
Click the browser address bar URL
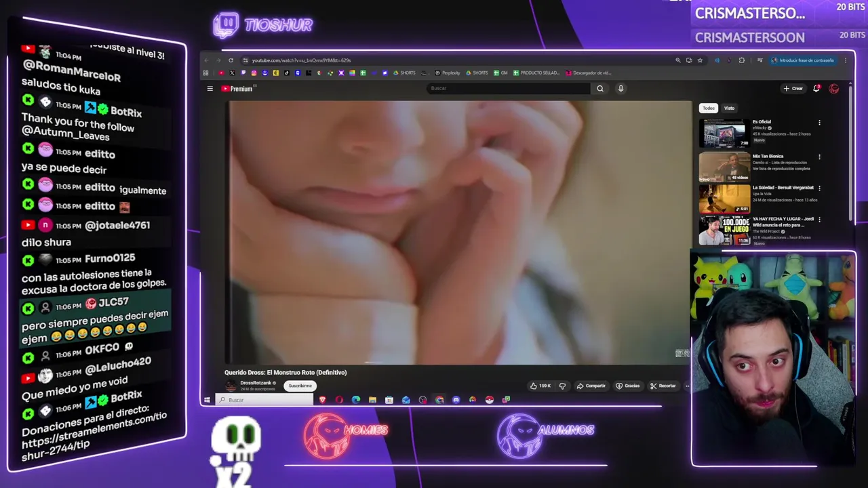302,60
